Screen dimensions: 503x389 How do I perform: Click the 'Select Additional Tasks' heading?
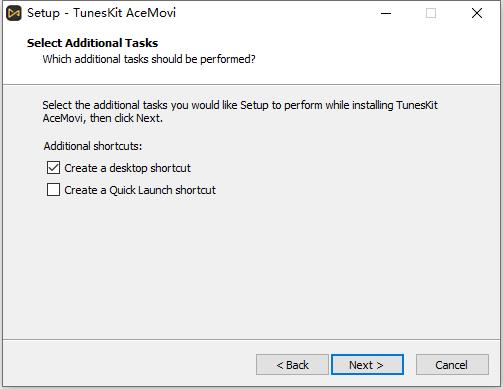(x=92, y=43)
